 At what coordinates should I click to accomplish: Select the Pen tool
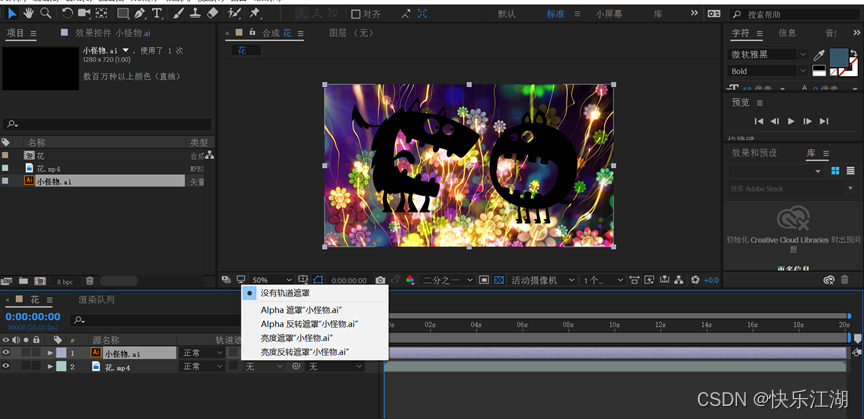(x=140, y=13)
